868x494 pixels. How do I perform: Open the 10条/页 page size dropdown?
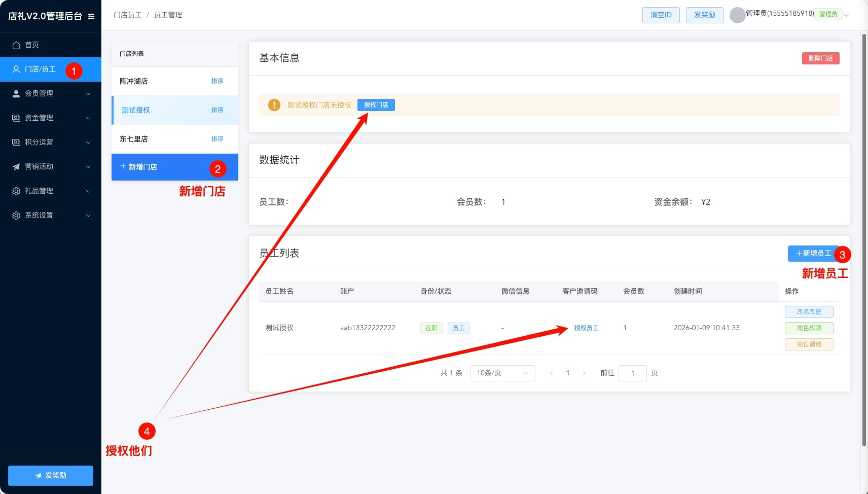[502, 373]
